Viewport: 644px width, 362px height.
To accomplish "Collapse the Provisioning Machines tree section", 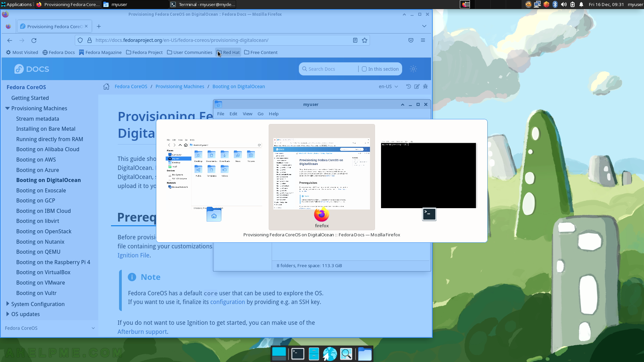I will [7, 108].
